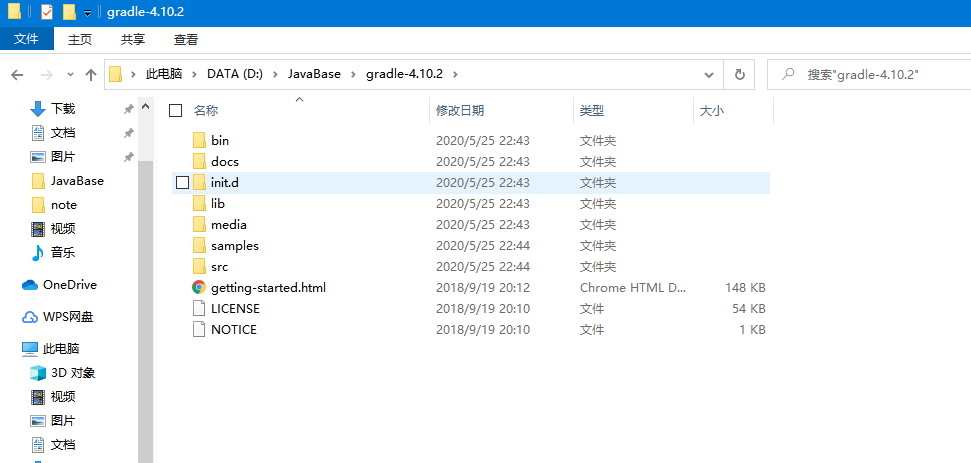The image size is (971, 463).
Task: Open the bin folder icon
Action: click(x=199, y=141)
